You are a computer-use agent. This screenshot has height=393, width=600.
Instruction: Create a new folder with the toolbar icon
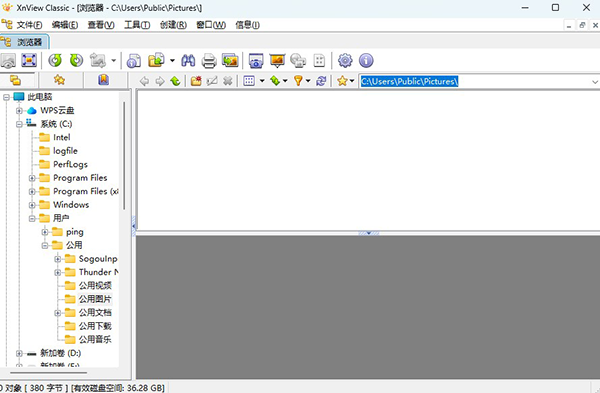click(x=196, y=81)
